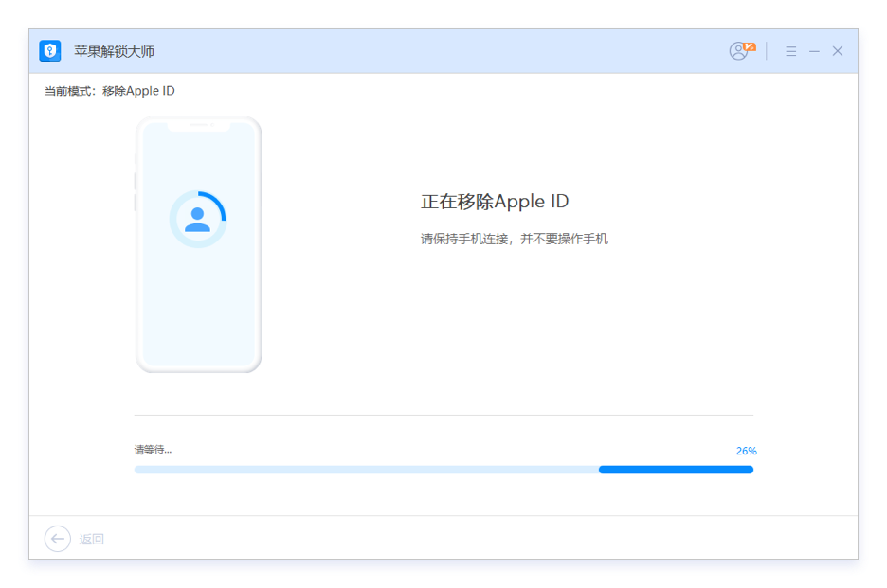The width and height of the screenshot is (887, 588).
Task: Click the 正在移除Apple ID heading
Action: (495, 202)
